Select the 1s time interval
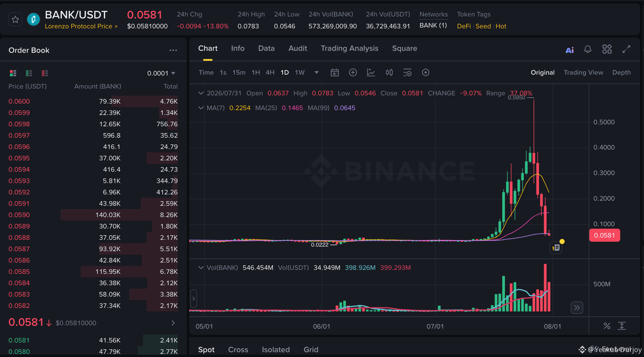Image resolution: width=644 pixels, height=357 pixels. [x=223, y=73]
